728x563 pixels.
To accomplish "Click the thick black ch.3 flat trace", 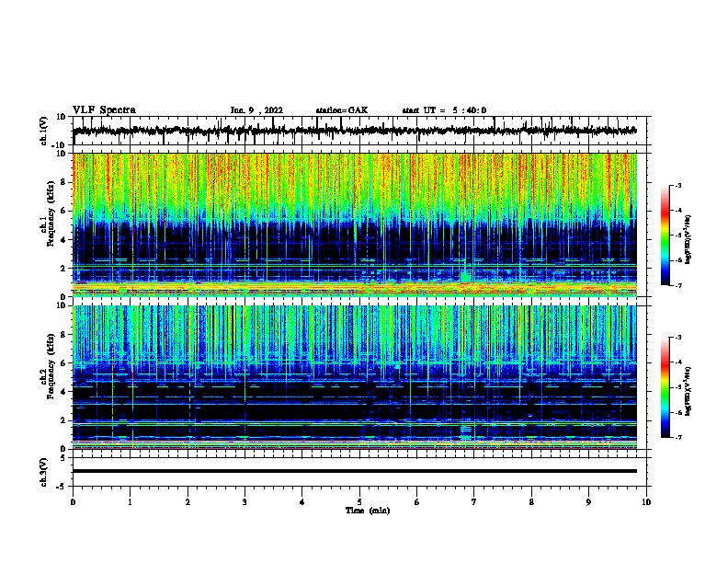I will click(x=355, y=471).
